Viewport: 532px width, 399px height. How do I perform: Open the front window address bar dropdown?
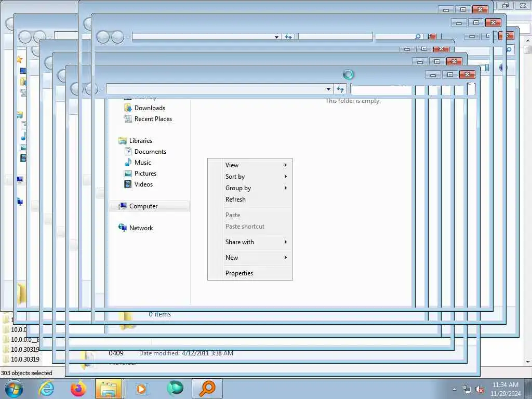[x=328, y=89]
